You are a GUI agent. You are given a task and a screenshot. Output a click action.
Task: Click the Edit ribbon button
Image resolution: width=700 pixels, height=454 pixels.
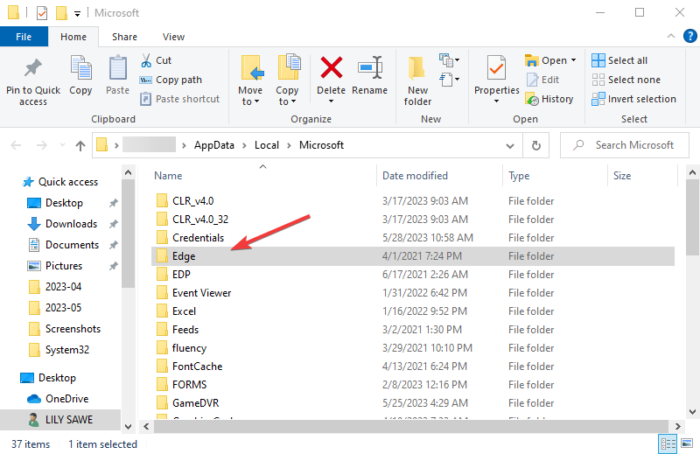coord(542,80)
